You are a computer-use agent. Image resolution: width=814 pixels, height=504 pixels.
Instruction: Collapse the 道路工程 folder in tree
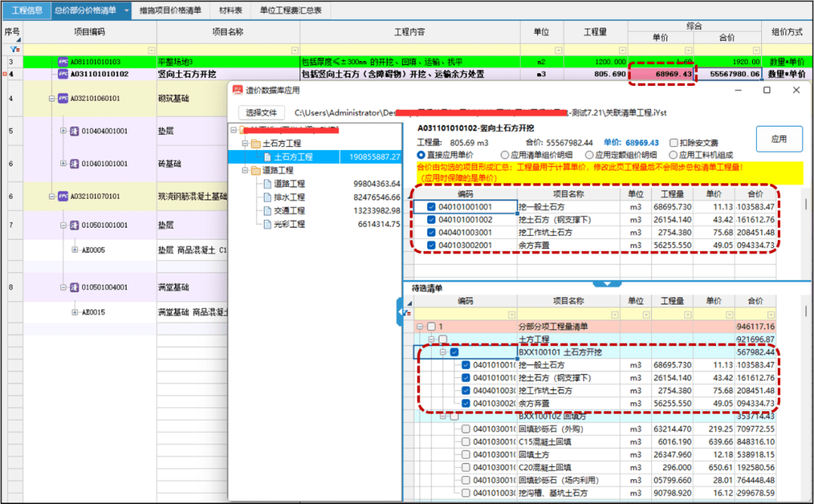pyautogui.click(x=245, y=170)
